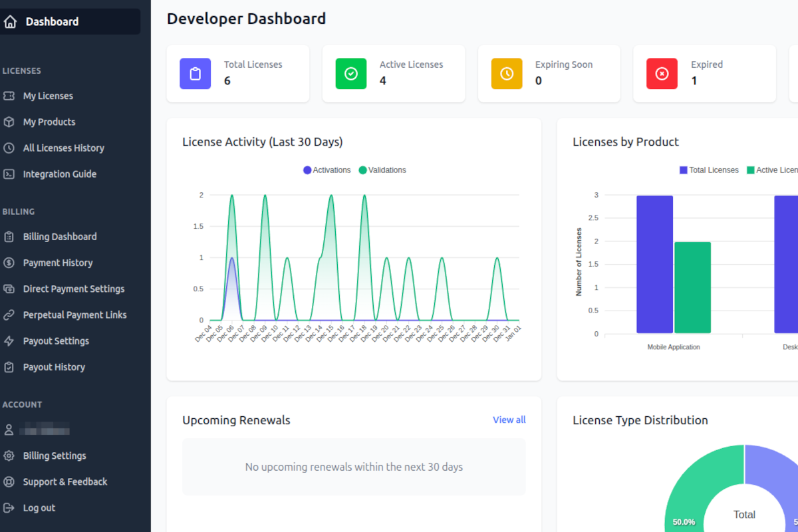Image resolution: width=798 pixels, height=532 pixels.
Task: Click the red Expired status icon
Action: click(662, 73)
